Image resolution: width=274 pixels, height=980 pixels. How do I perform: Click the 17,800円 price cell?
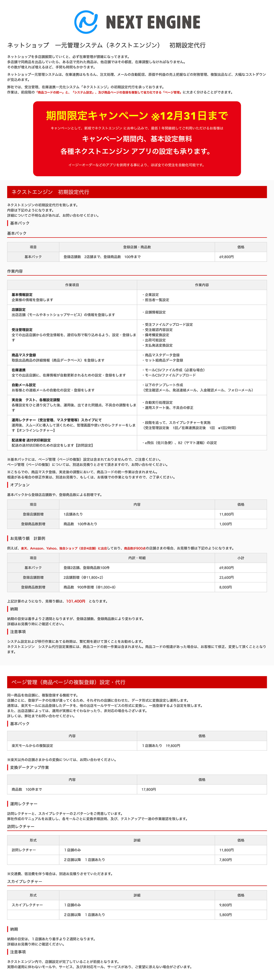[202, 789]
